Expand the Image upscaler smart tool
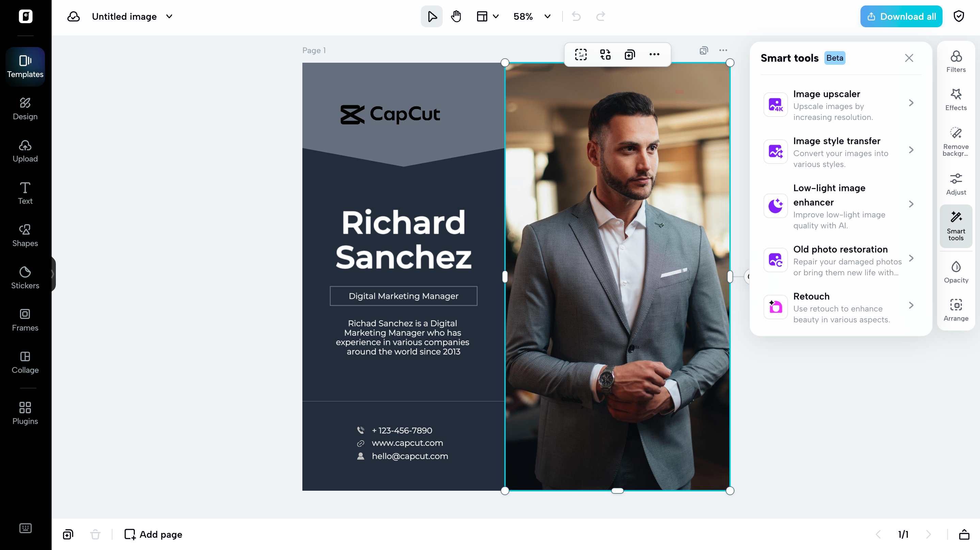Screen dimensions: 980x550 839,105
